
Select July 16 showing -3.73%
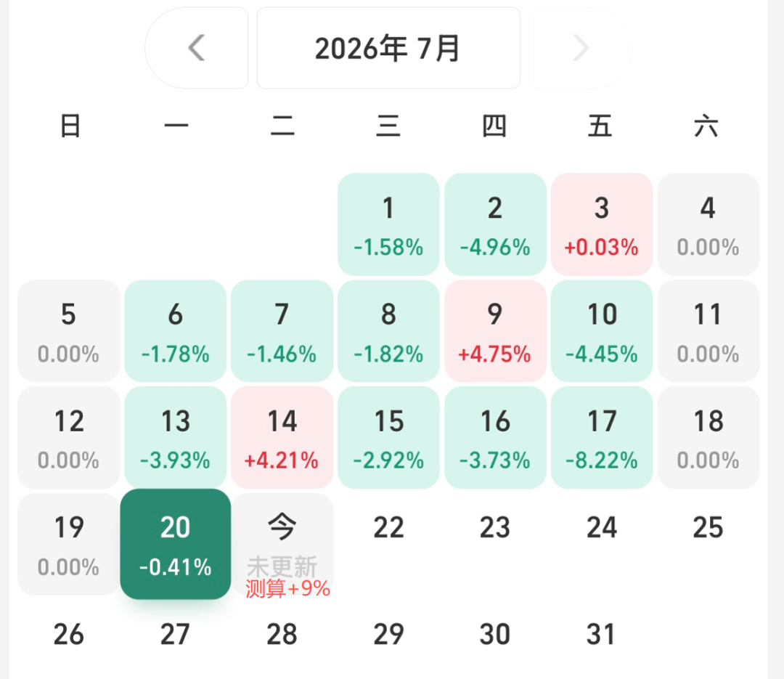495,437
